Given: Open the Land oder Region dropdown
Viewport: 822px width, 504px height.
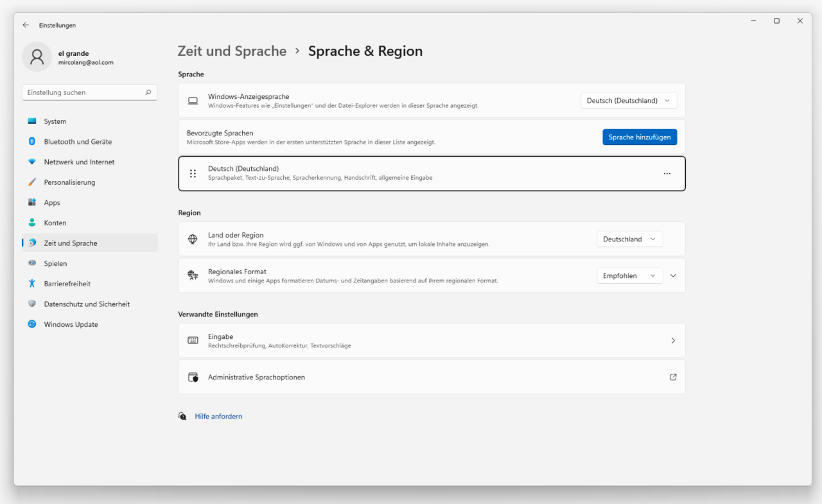Looking at the screenshot, I should pyautogui.click(x=629, y=238).
